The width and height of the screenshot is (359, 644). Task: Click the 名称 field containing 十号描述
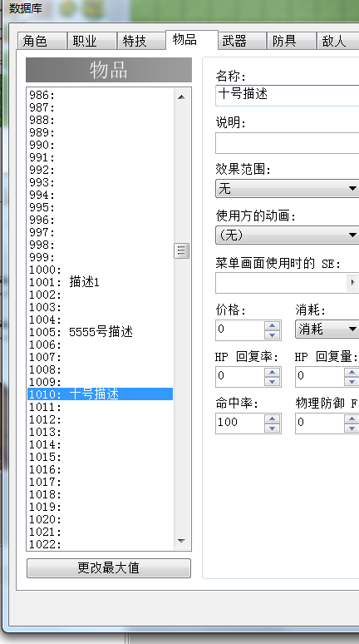(288, 96)
